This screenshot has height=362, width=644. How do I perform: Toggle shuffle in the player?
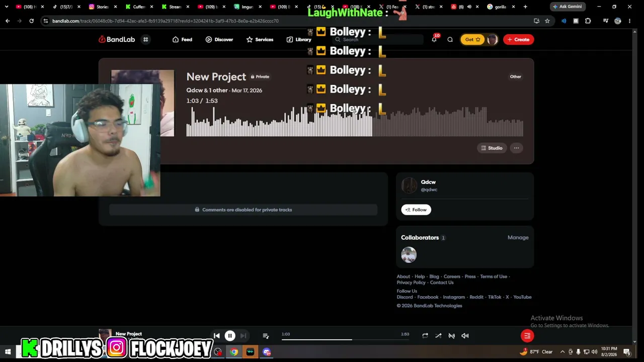tap(438, 336)
